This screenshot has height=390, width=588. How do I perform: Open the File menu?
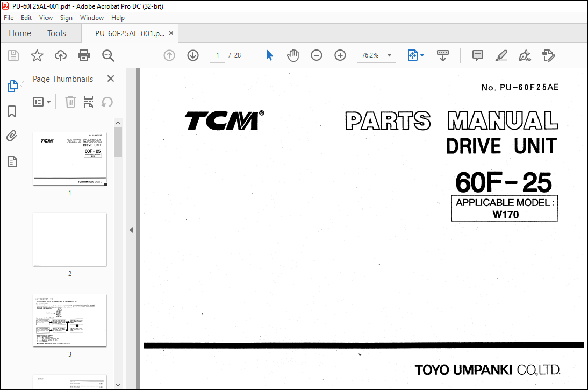pyautogui.click(x=9, y=18)
